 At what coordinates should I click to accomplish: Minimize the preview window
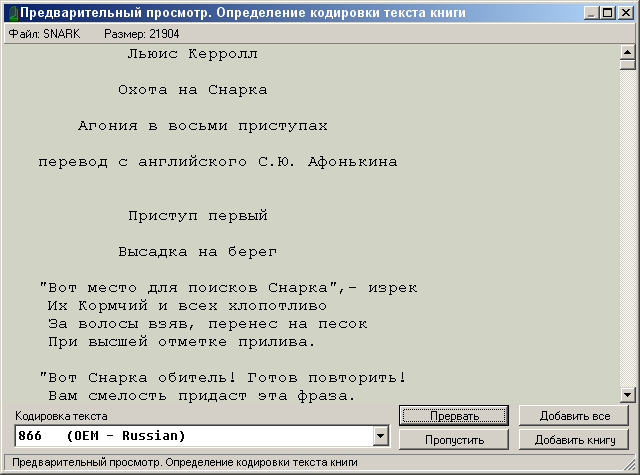pyautogui.click(x=591, y=13)
